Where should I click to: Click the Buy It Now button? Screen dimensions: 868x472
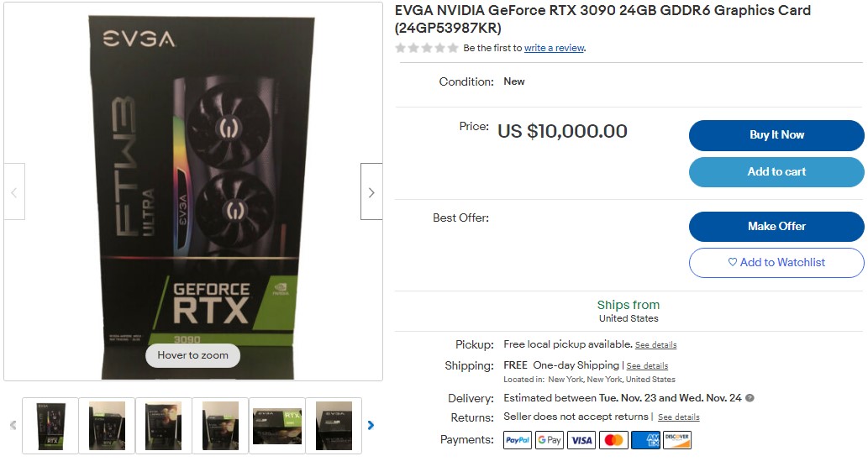(x=776, y=135)
